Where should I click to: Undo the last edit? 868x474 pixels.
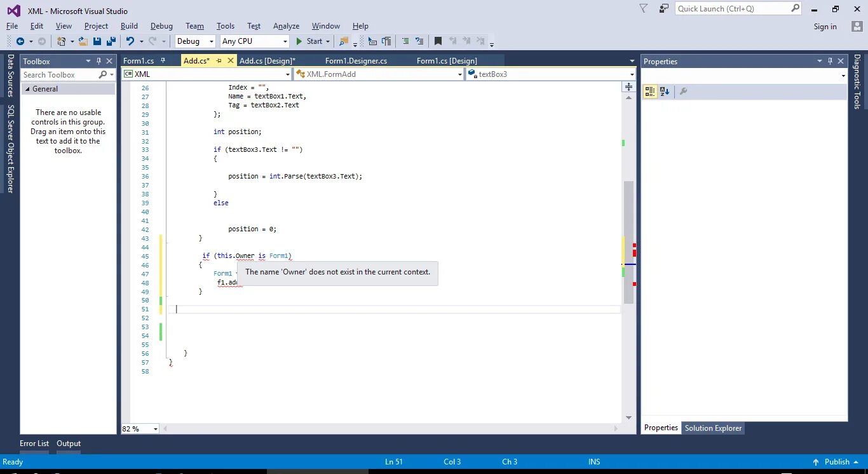(130, 41)
